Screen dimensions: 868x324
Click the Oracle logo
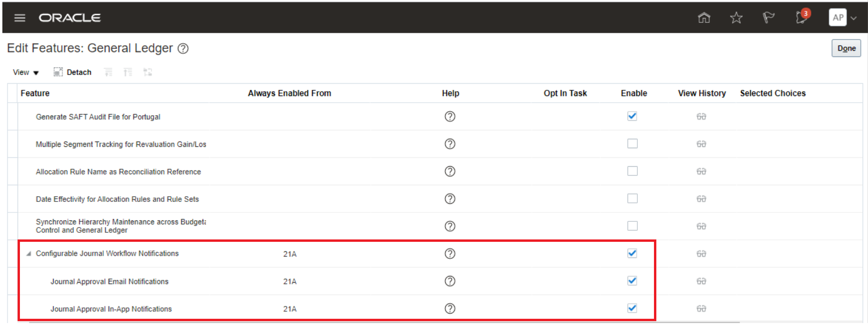click(70, 18)
